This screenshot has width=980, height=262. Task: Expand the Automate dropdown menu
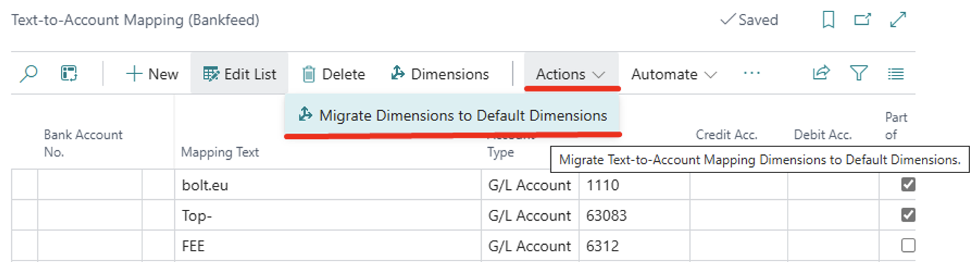(674, 74)
